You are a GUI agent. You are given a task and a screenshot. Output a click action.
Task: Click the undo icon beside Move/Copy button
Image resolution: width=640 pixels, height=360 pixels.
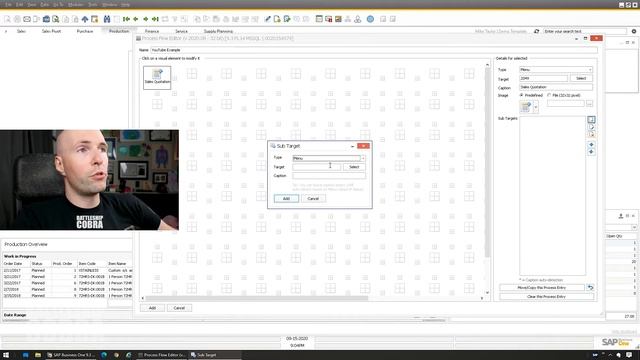(x=590, y=287)
